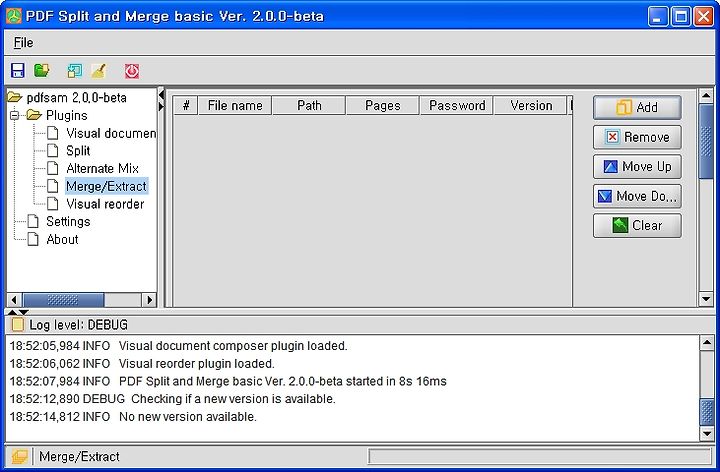Click the plugin panel vertical scrollbar thumb

(706, 141)
